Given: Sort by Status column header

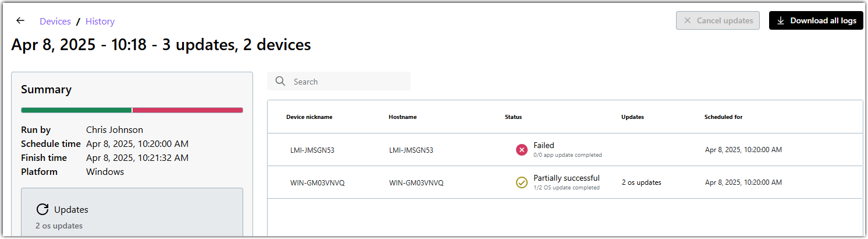Looking at the screenshot, I should [x=513, y=117].
